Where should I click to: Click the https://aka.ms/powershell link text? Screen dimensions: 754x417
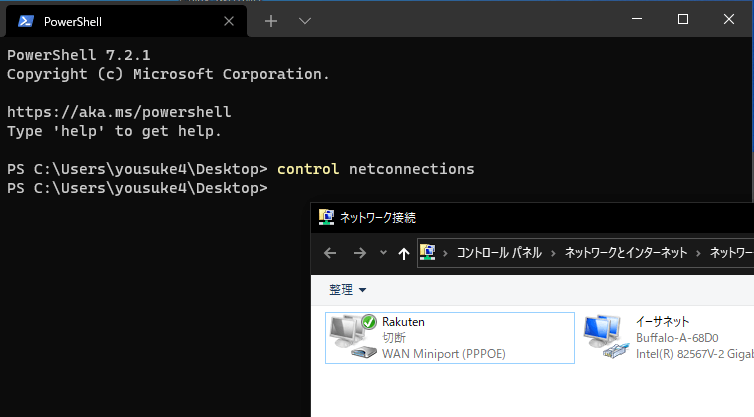point(119,112)
